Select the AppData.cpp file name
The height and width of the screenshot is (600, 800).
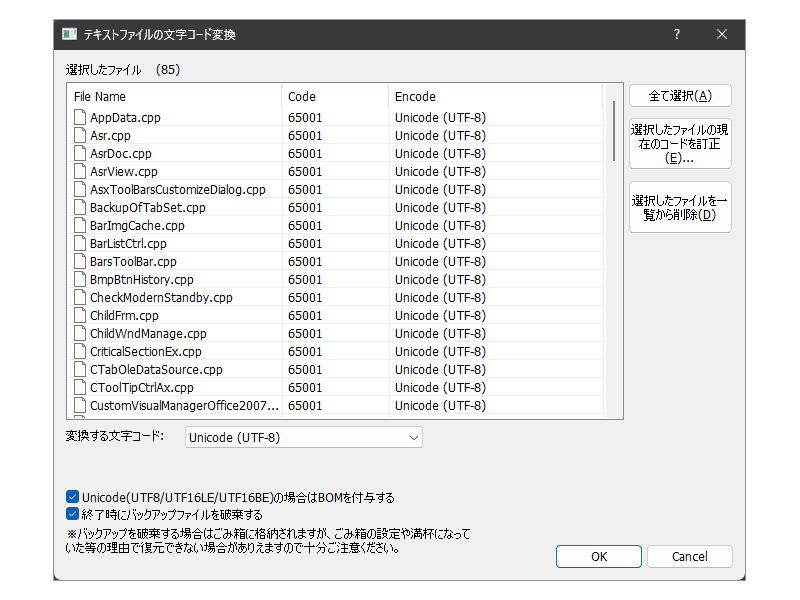point(125,117)
